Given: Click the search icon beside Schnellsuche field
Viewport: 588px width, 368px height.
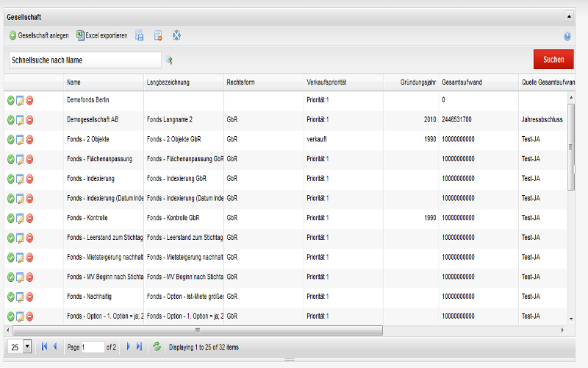Looking at the screenshot, I should (169, 60).
